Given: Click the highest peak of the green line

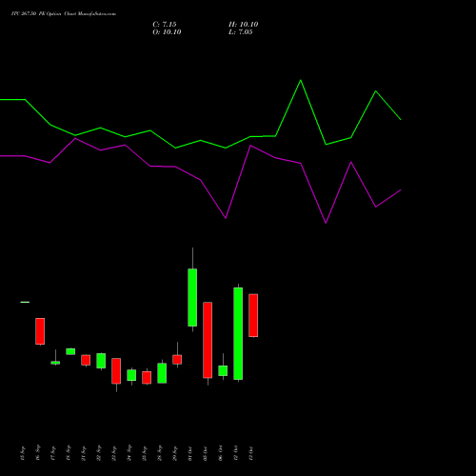Looking at the screenshot, I should pos(301,80).
